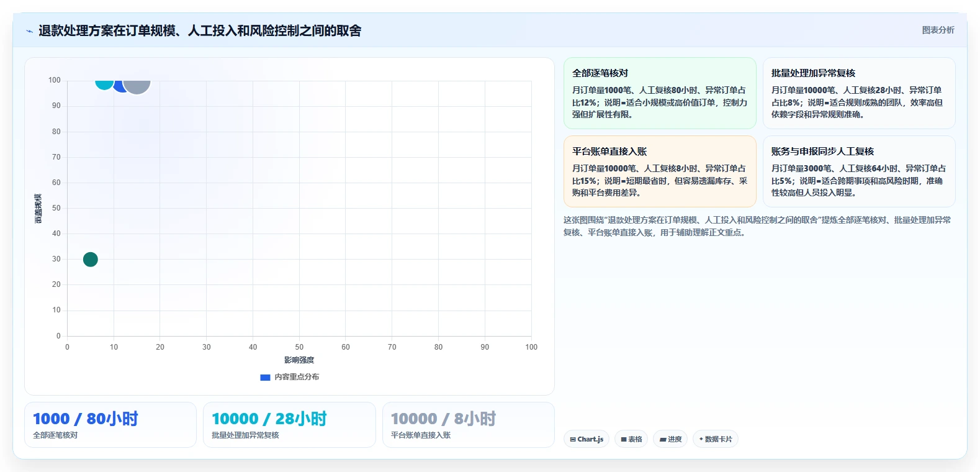Image resolution: width=980 pixels, height=472 pixels.
Task: Click the 影响强度 x-axis title
Action: 299,360
